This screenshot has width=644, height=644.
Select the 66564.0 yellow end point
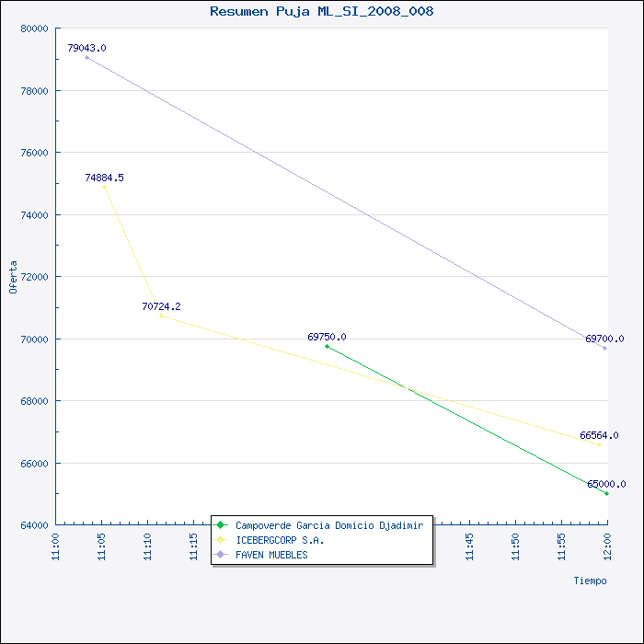tap(599, 444)
